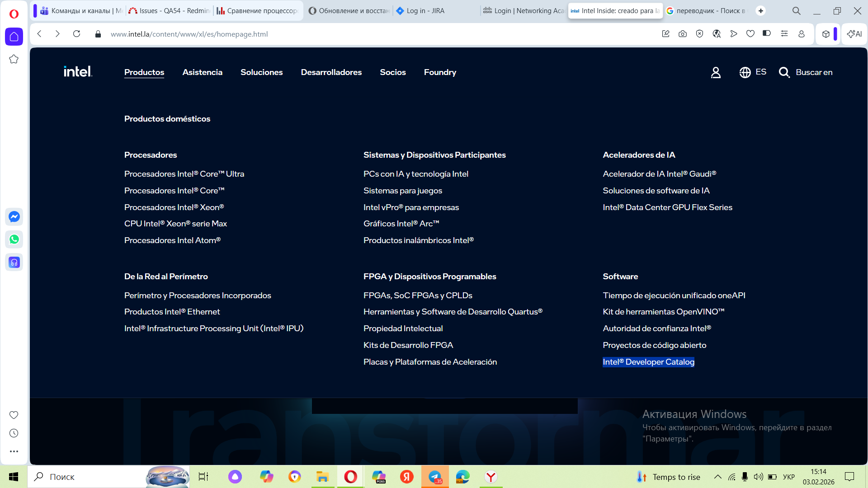Click the page translate globe icon
Viewport: 868px width, 488px height.
(x=717, y=34)
